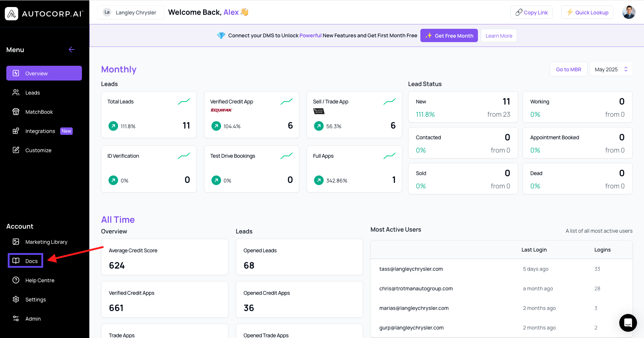This screenshot has width=644, height=338.
Task: Open the chat support bubble
Action: 628,323
